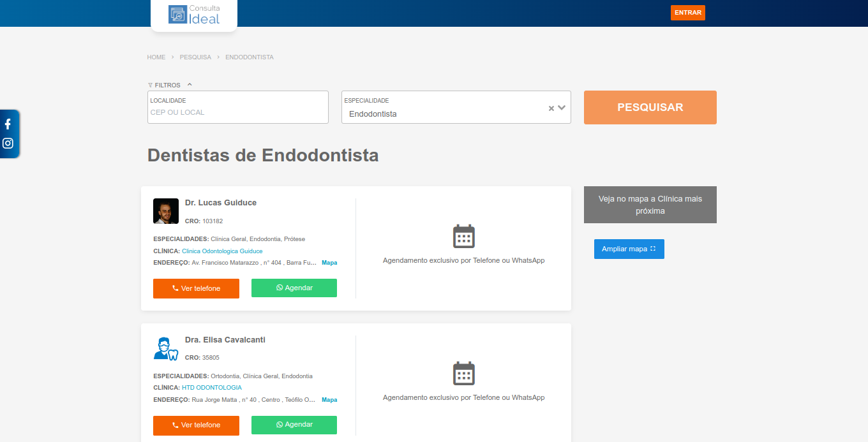
Task: Click Agendar for Dr. Lucas Guiduce
Action: coord(294,288)
